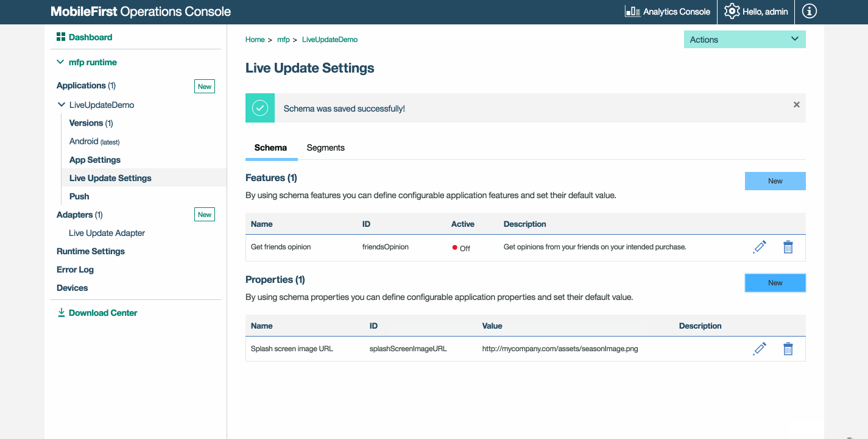Image resolution: width=868 pixels, height=439 pixels.
Task: Click New button next to Applications
Action: 205,87
